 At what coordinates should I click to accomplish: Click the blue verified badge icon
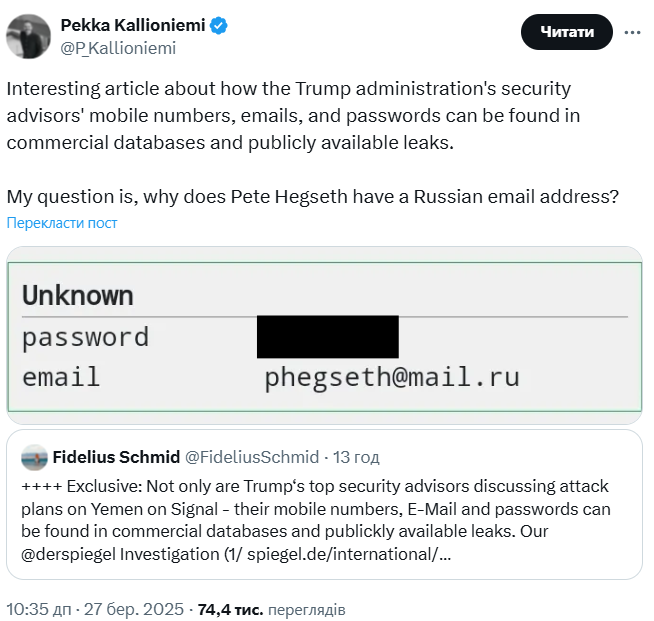pyautogui.click(x=219, y=26)
